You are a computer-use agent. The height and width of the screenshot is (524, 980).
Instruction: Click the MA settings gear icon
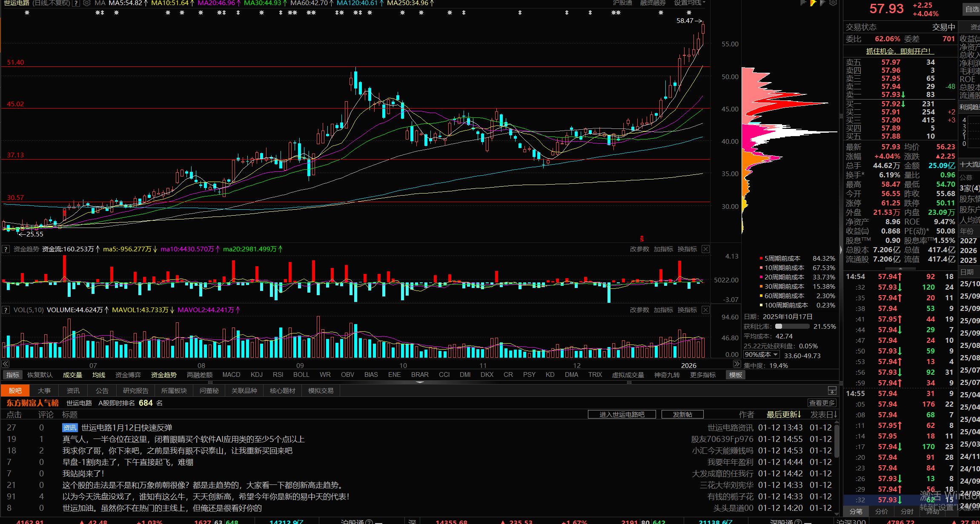87,3
